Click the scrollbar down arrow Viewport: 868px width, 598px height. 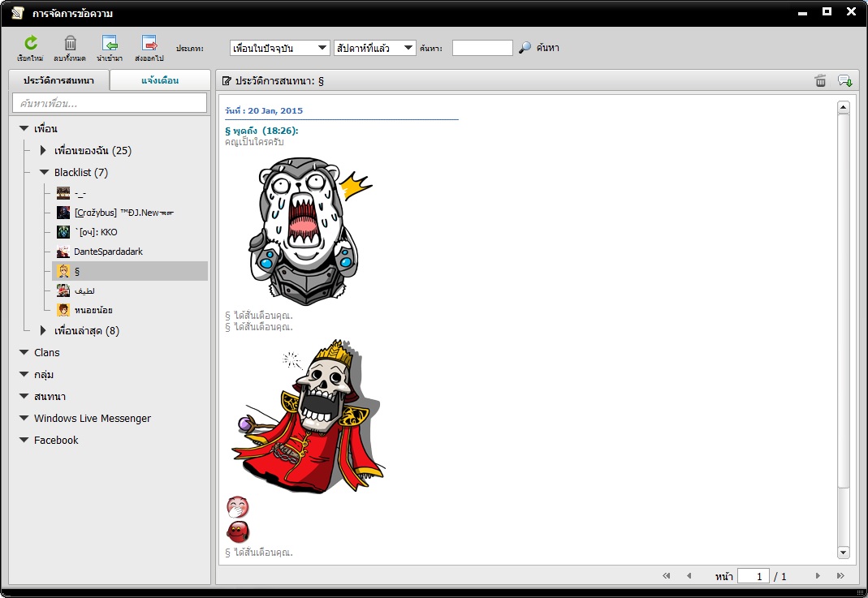tap(843, 552)
